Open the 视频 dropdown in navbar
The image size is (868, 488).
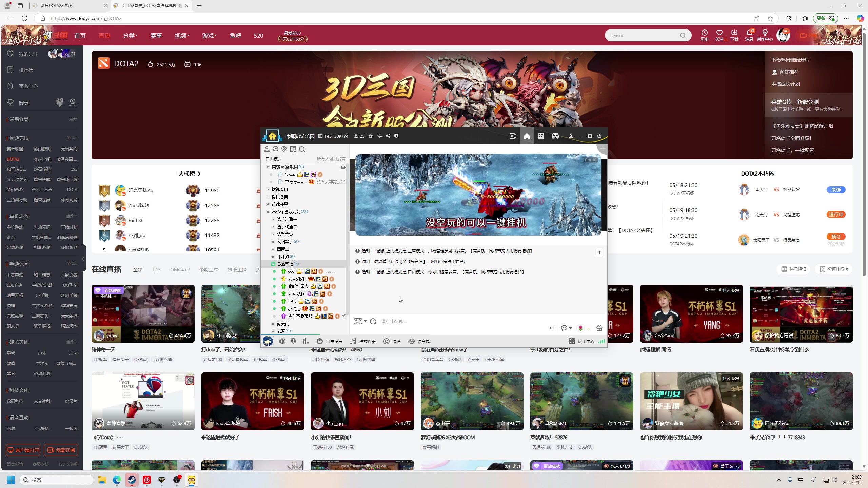coord(182,36)
